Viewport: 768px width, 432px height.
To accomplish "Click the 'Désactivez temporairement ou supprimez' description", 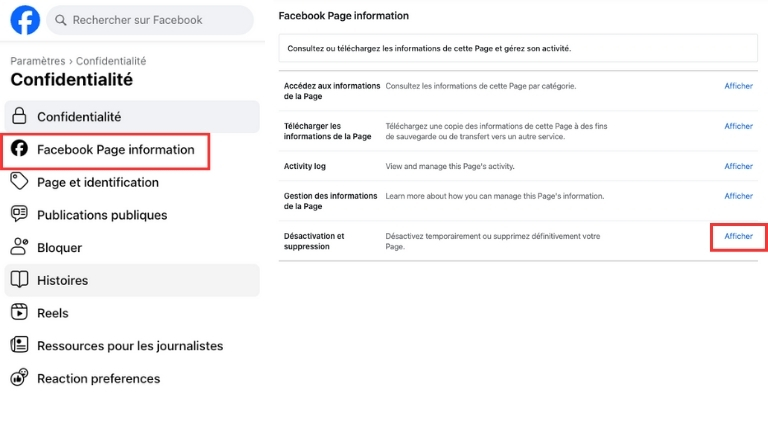I will [x=492, y=241].
